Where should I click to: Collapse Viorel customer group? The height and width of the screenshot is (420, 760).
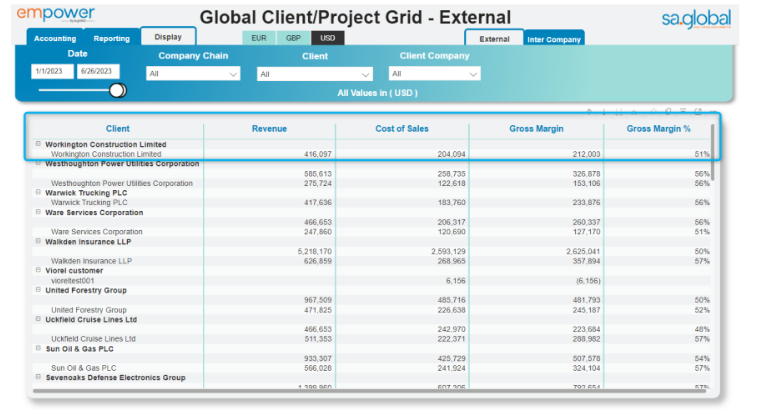[38, 270]
